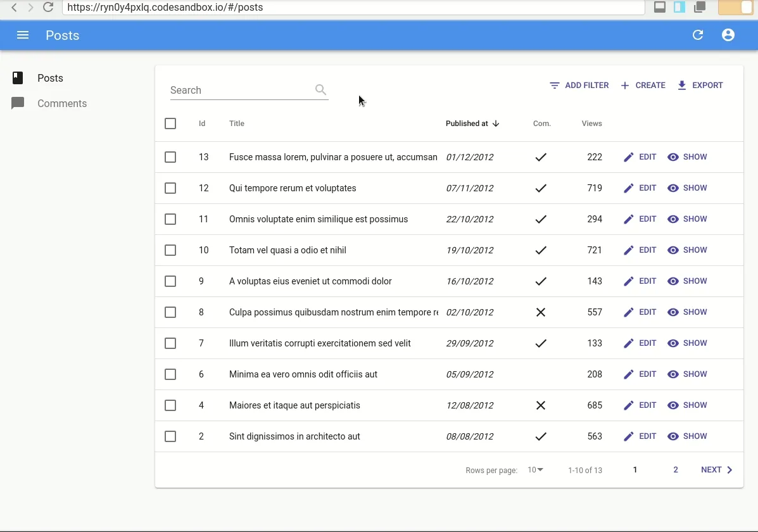Click the eye Show icon for post 2
The image size is (758, 532).
[673, 436]
